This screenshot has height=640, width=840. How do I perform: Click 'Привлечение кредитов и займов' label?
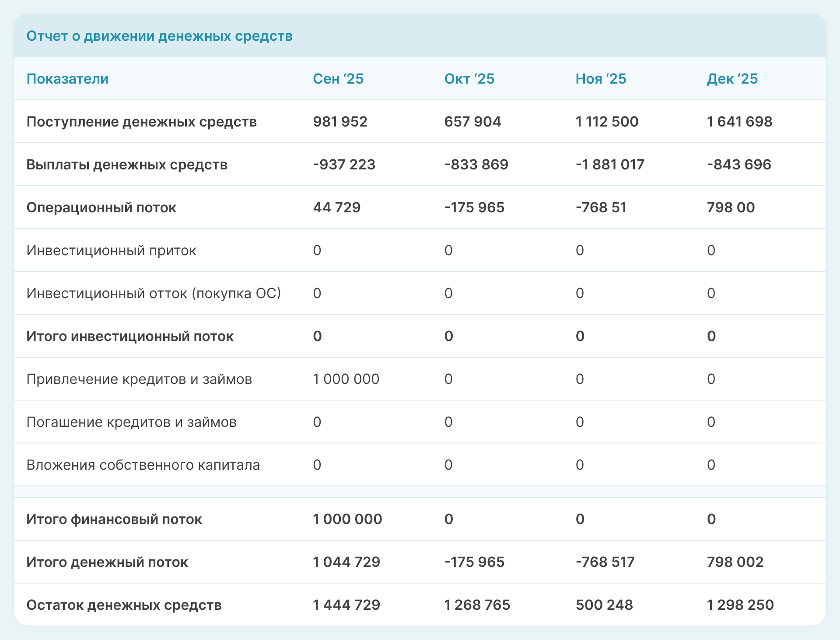[139, 379]
